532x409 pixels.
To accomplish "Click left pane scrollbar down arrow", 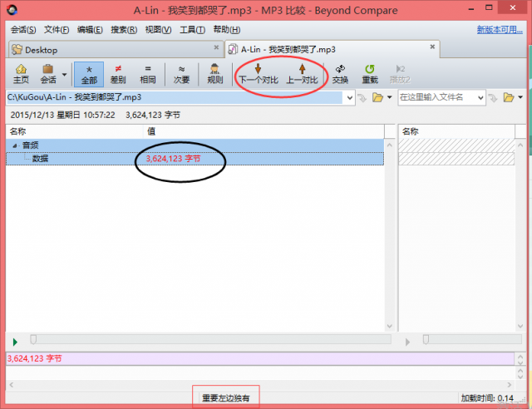I will pos(390,326).
